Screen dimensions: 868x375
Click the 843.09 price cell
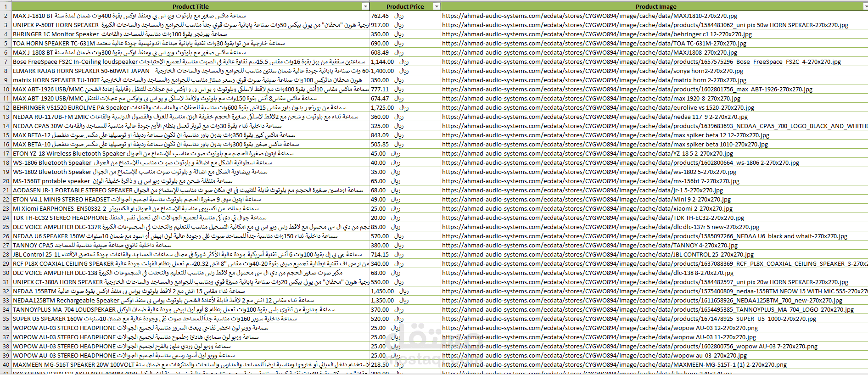[x=405, y=135]
